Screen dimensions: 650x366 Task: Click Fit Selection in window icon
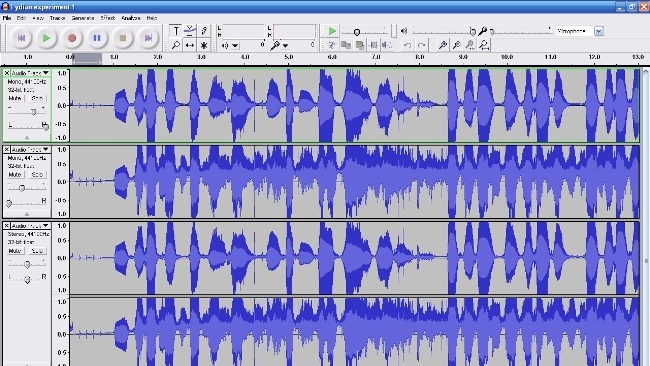click(470, 45)
